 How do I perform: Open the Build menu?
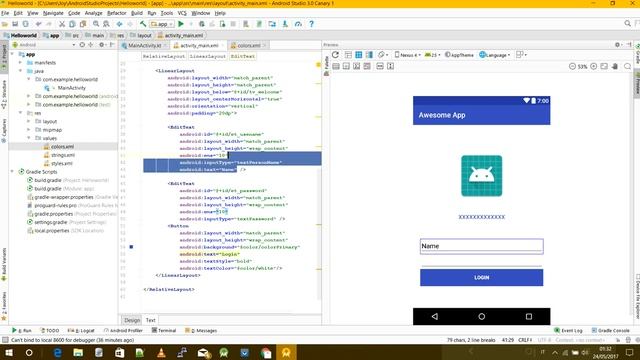(x=136, y=13)
